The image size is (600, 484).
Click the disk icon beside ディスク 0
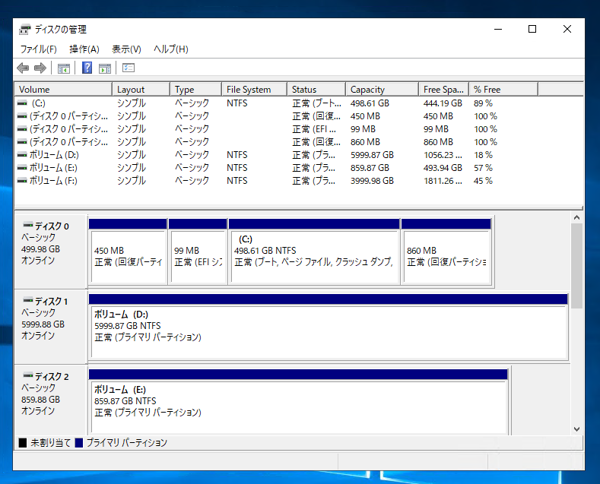coord(28,225)
